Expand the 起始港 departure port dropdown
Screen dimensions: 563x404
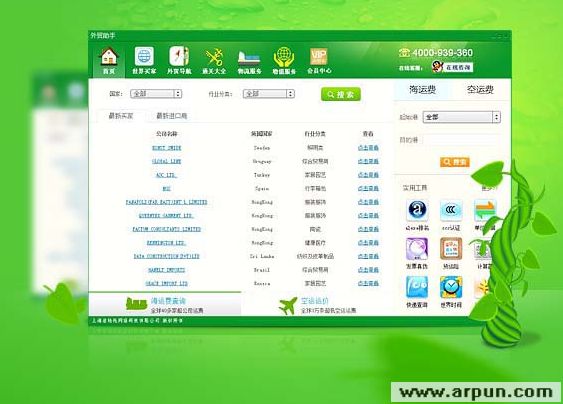[x=462, y=117]
